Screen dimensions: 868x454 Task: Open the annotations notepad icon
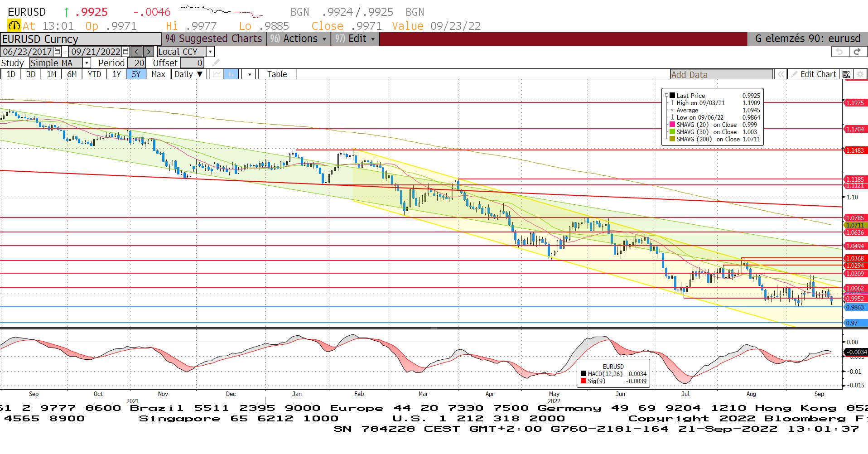click(x=846, y=74)
